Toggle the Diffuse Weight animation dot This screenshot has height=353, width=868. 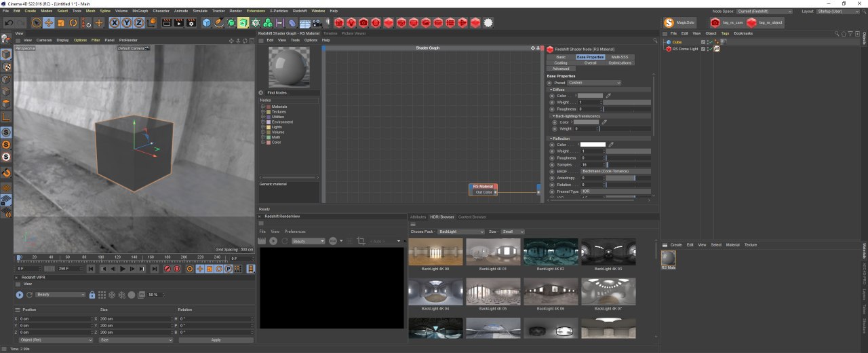point(552,103)
